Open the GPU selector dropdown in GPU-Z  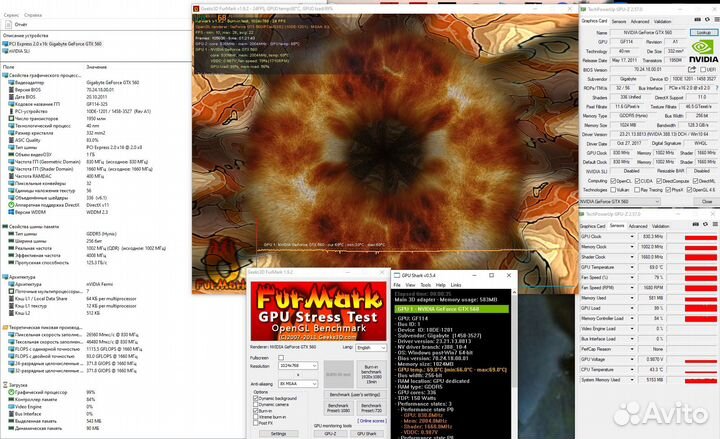coord(619,202)
